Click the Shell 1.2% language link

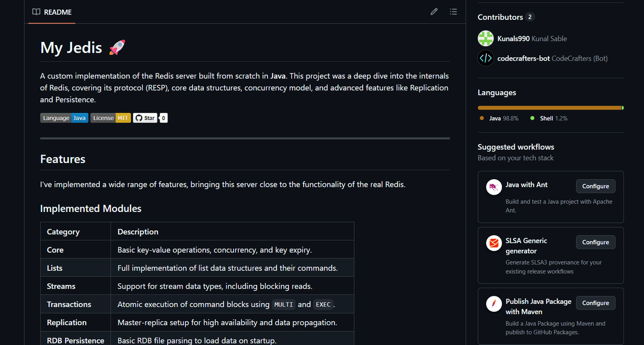[553, 118]
